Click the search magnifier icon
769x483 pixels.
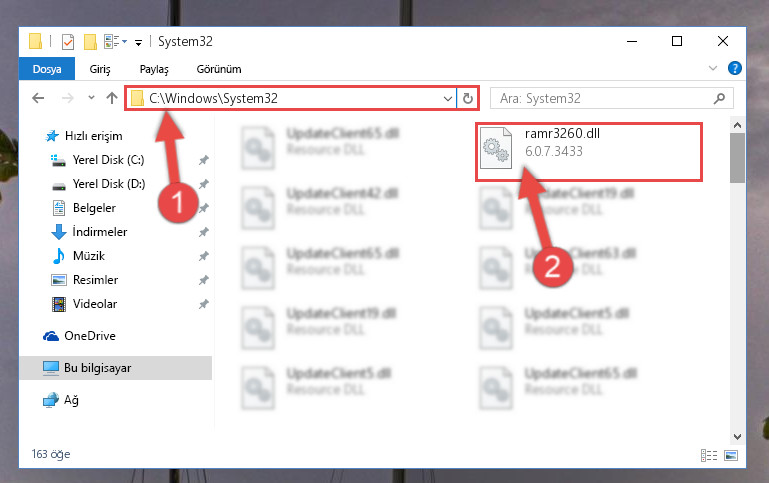(719, 99)
